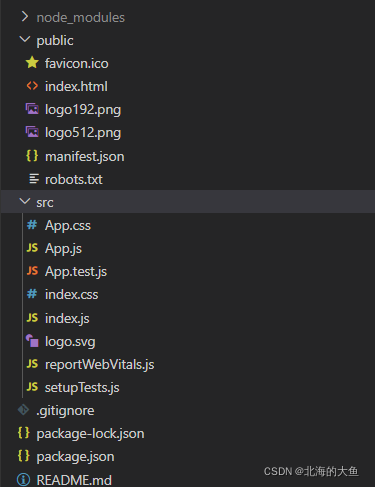Open favicon.ico file name
This screenshot has height=487, width=375.
point(77,63)
